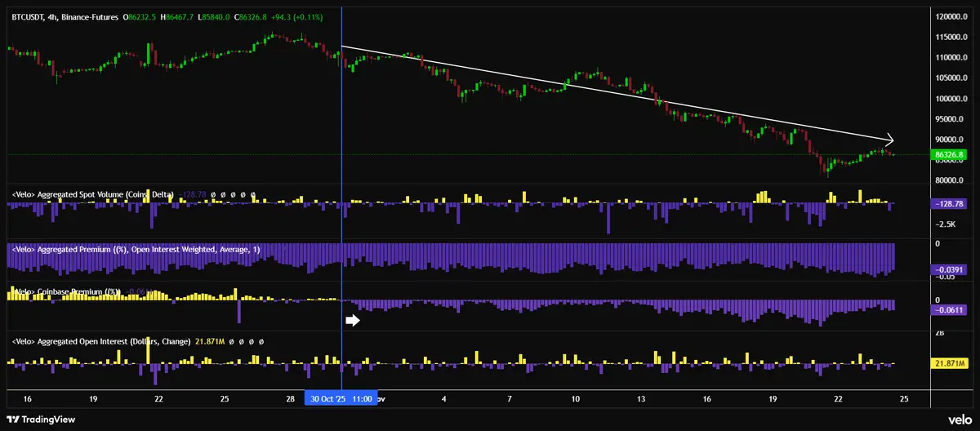Click the open value O86232.5
The image size is (980, 431).
tap(140, 16)
